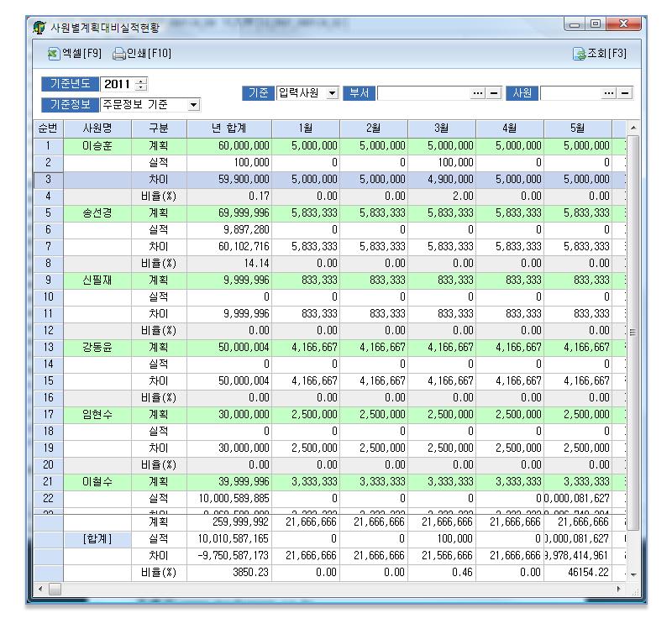Viewport: 672px width, 629px height.
Task: Click the horizontal scrollbar right arrow
Action: [x=622, y=590]
